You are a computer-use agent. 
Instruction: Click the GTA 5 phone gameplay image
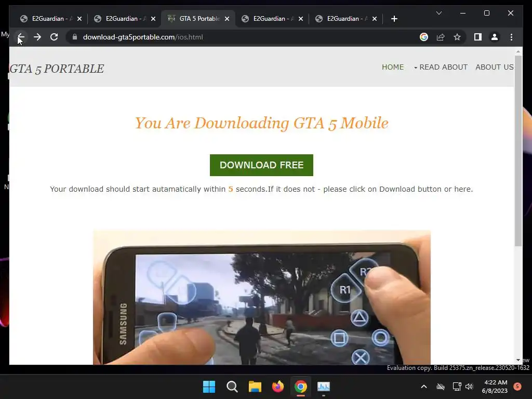click(262, 297)
